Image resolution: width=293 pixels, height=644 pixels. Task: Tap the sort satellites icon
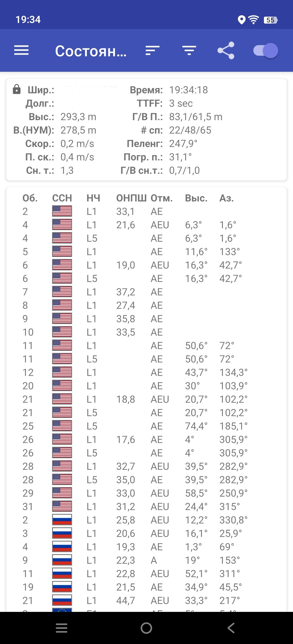click(152, 50)
